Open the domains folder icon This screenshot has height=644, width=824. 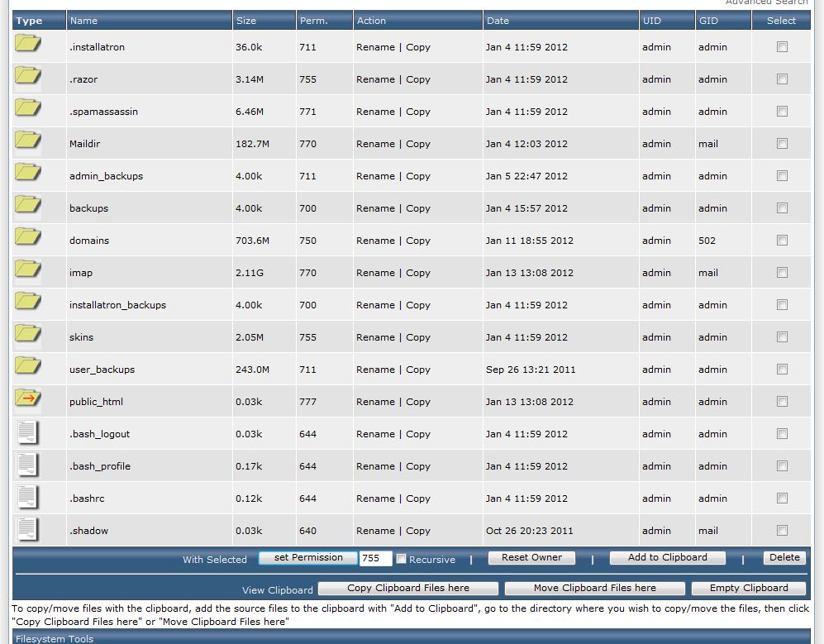coord(28,236)
